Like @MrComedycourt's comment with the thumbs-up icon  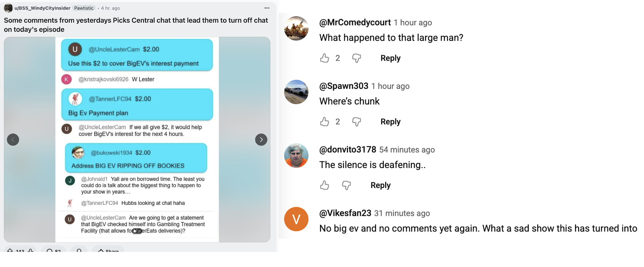pos(325,58)
